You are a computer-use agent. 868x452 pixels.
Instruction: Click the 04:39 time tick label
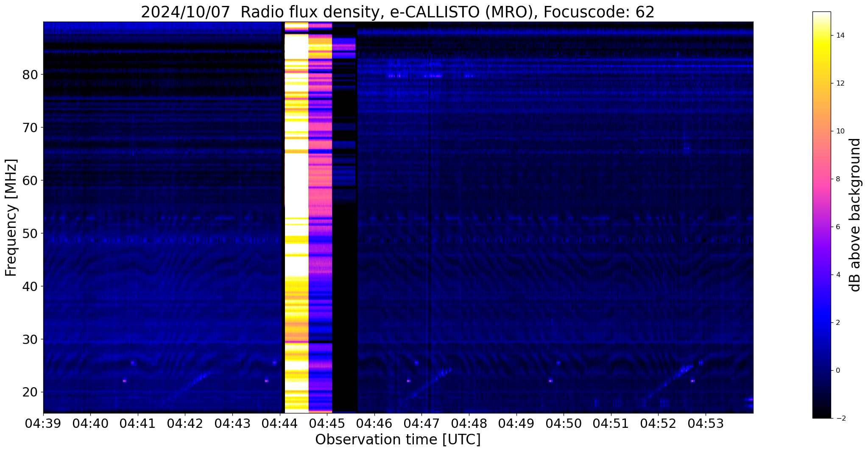[43, 423]
